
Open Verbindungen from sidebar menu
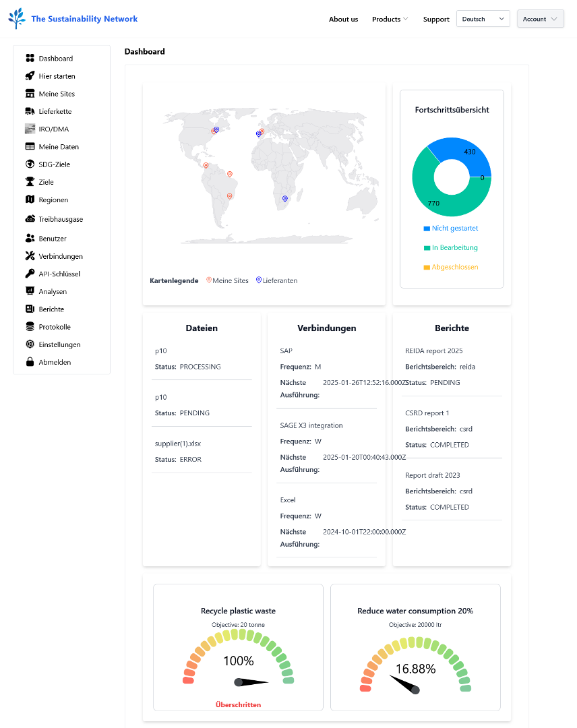(x=61, y=256)
